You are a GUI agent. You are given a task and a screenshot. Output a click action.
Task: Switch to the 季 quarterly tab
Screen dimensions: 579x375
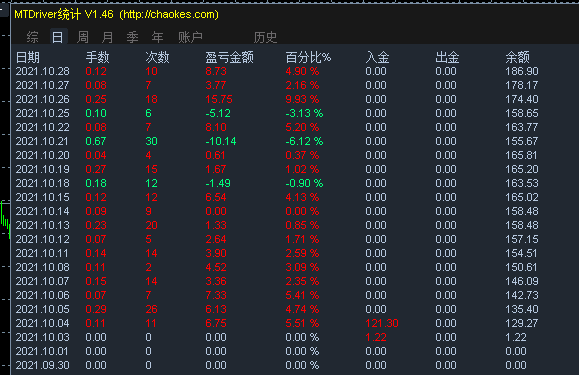[133, 37]
